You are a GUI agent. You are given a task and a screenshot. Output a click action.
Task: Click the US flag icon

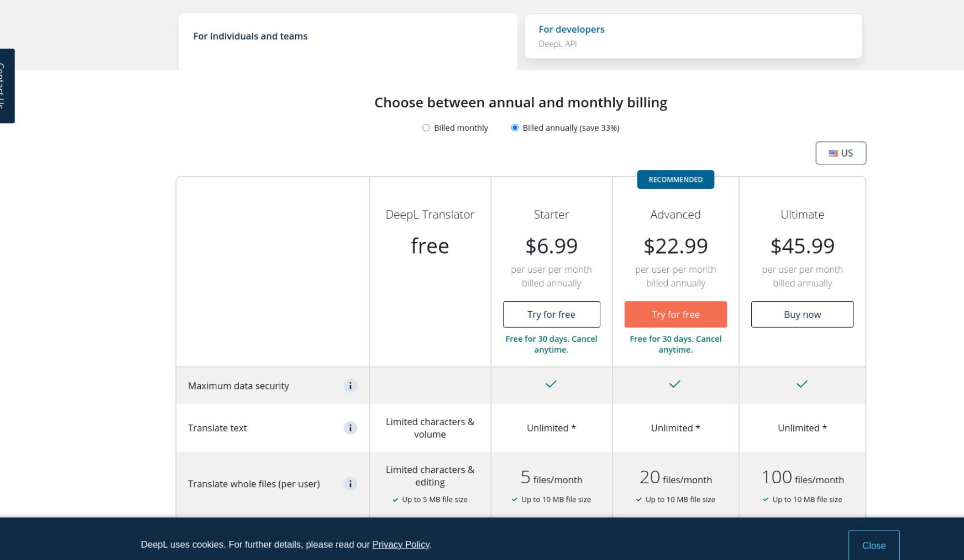833,153
